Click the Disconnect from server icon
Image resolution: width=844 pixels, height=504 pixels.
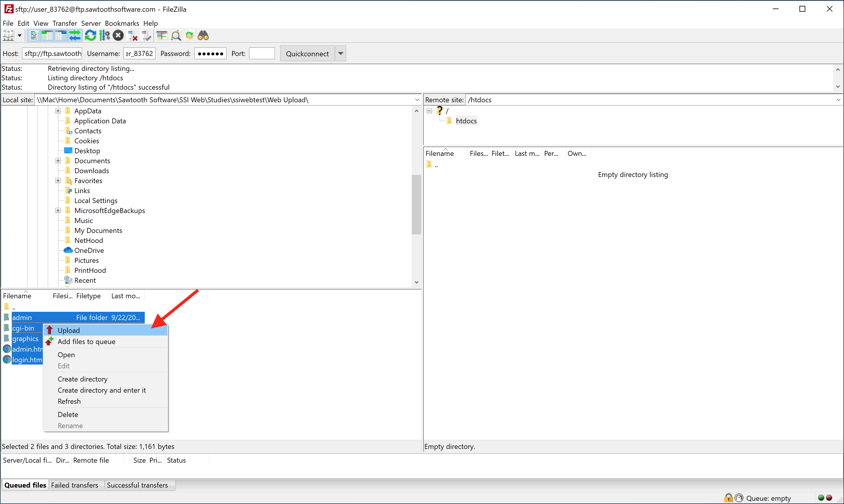click(132, 36)
